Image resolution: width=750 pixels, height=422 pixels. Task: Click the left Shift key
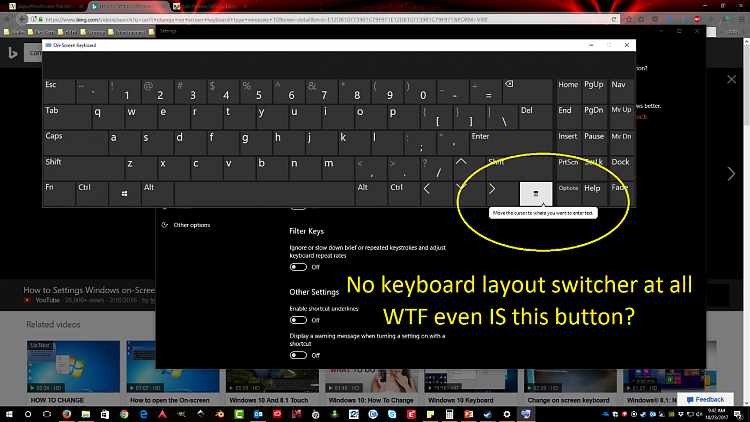(83, 168)
